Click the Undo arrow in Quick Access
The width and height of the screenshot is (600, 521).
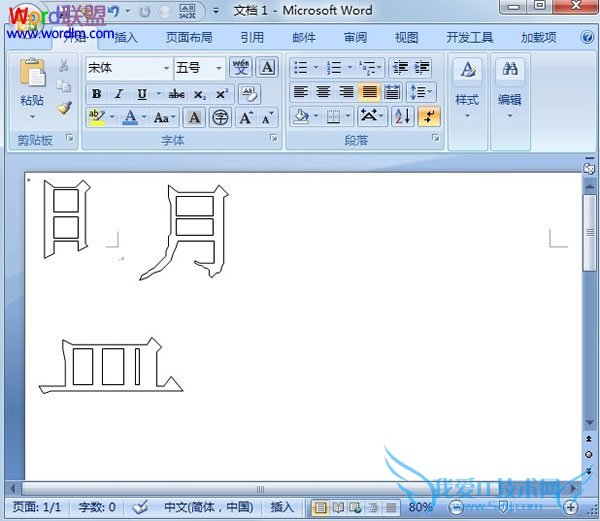[x=114, y=11]
